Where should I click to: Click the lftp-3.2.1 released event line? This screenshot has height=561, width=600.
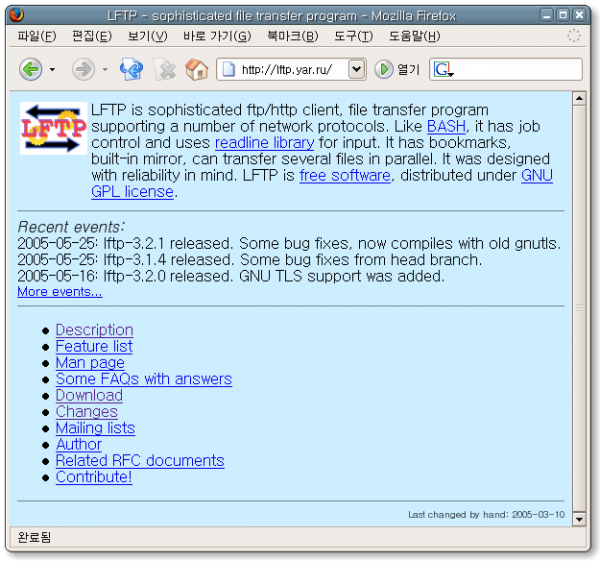289,243
